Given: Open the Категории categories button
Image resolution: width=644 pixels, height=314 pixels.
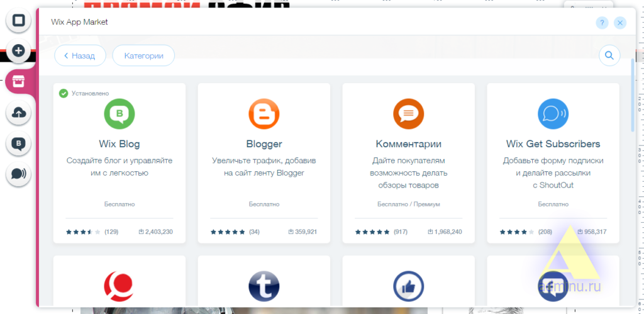Looking at the screenshot, I should pyautogui.click(x=143, y=55).
